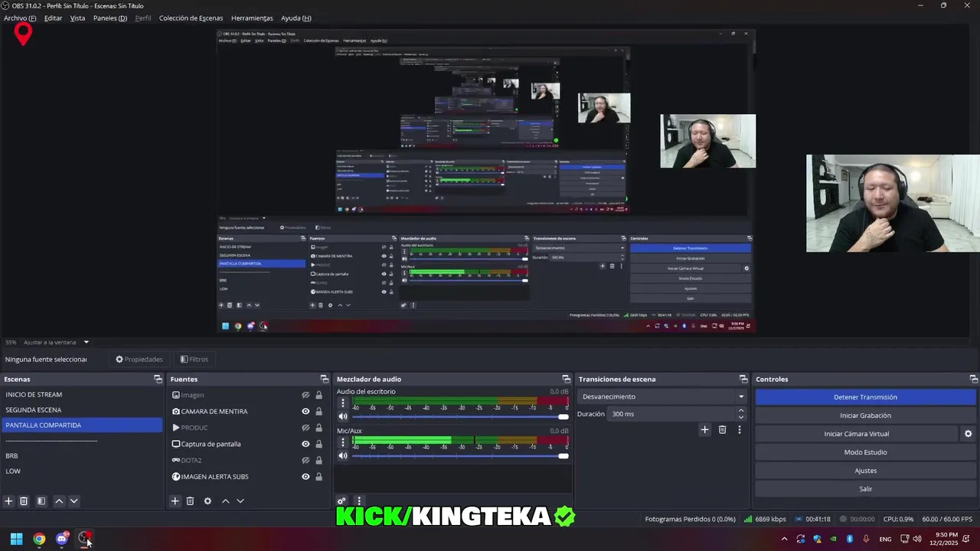Viewport: 980px width, 551px height.
Task: Open Discord from taskbar
Action: coord(62,539)
